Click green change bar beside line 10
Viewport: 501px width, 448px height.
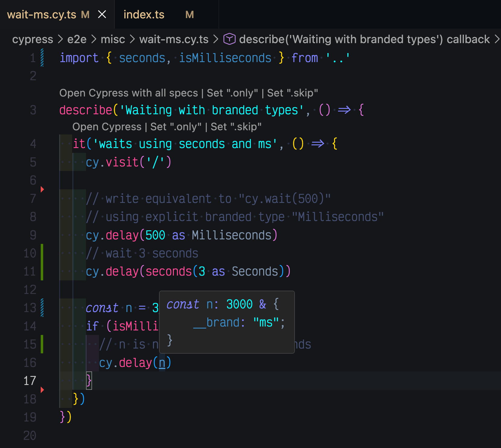(42, 253)
